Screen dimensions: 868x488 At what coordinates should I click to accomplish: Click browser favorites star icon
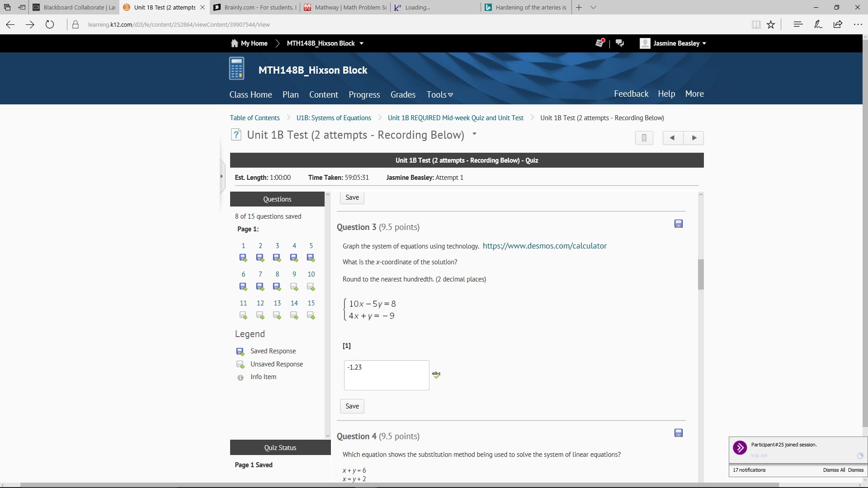click(x=771, y=25)
